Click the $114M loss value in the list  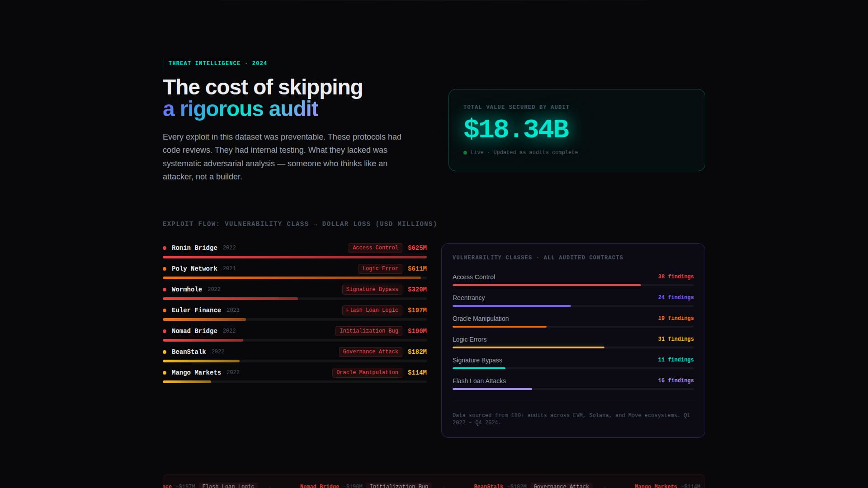tap(417, 372)
